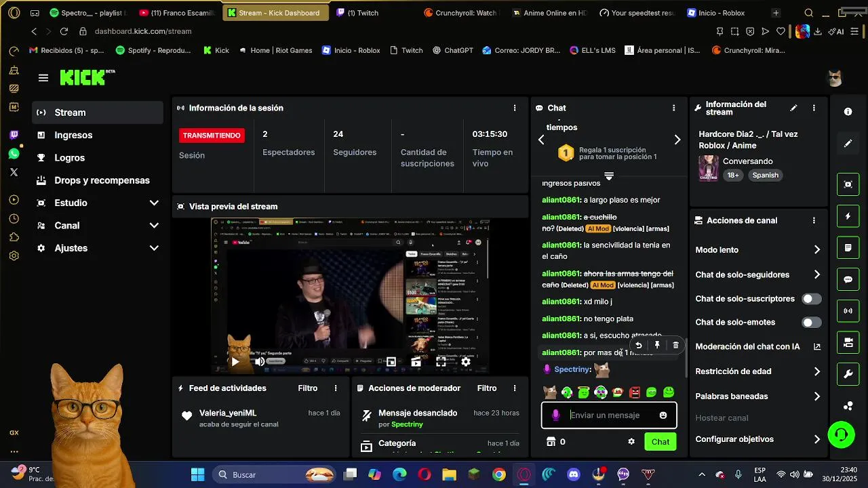The image size is (868, 488).
Task: Click the chat bubble icon on right rail
Action: [x=848, y=279]
